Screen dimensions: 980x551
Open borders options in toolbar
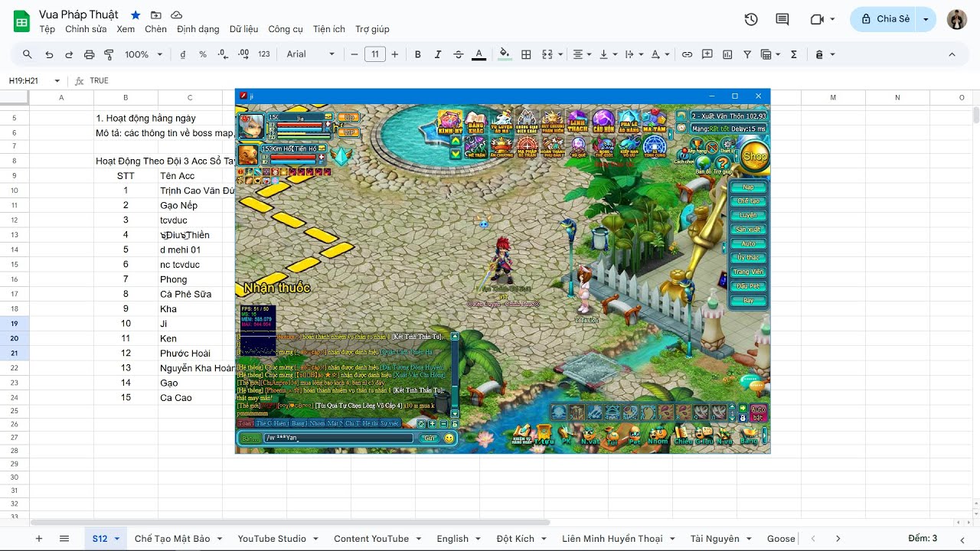[526, 54]
